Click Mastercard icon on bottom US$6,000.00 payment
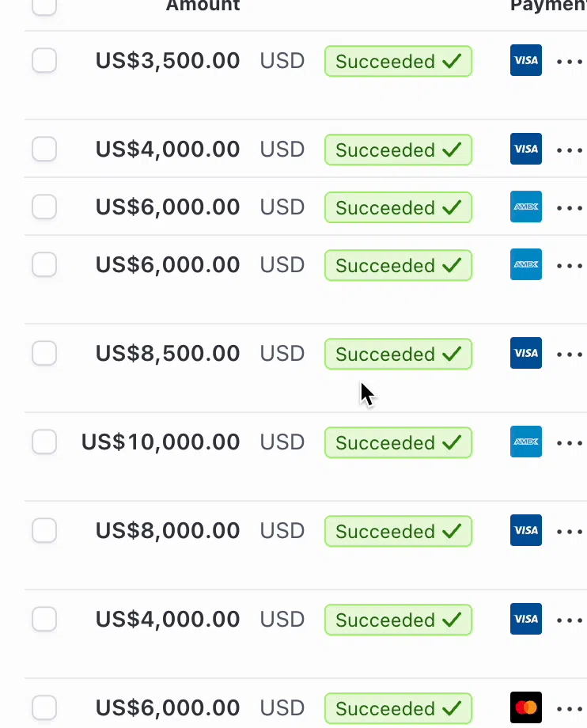 point(526,707)
